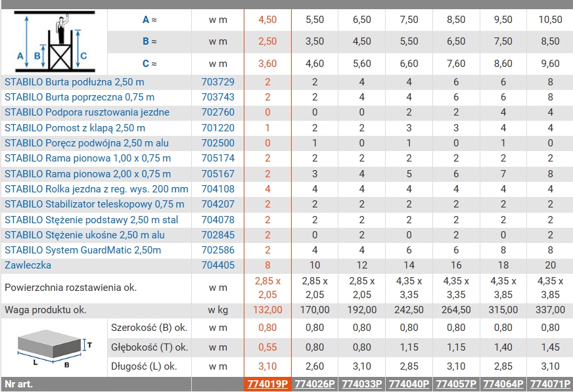Open STABILO System GuardMatic 2,50m link
Image resolution: width=573 pixels, height=392 pixels.
tap(83, 250)
